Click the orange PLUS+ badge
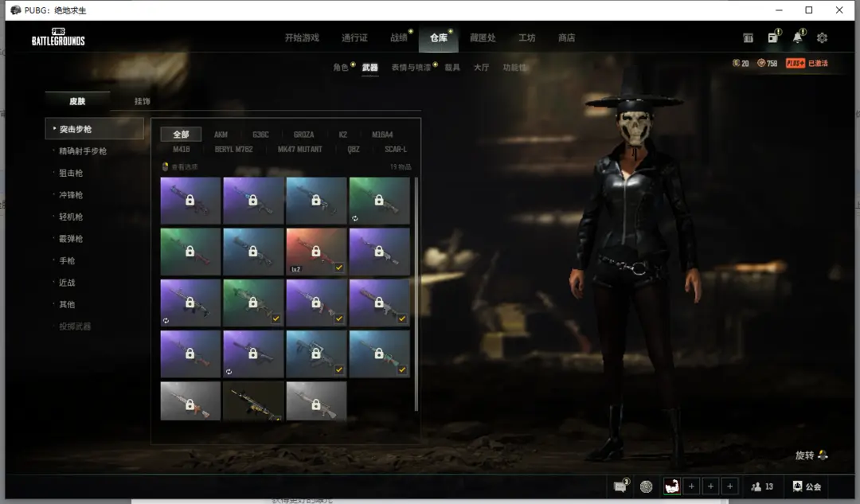This screenshot has height=504, width=860. pyautogui.click(x=795, y=63)
